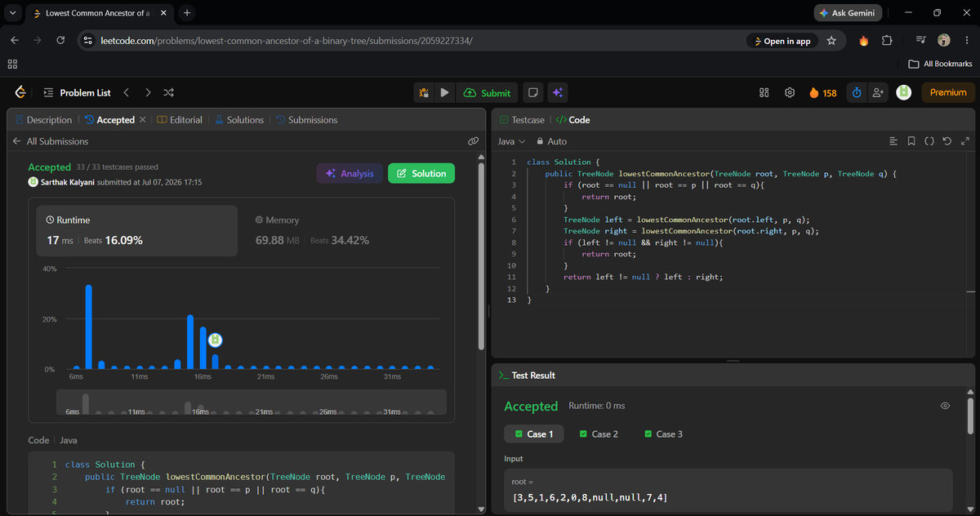The height and width of the screenshot is (516, 980).
Task: Toggle the Auto lock setting
Action: pyautogui.click(x=551, y=141)
